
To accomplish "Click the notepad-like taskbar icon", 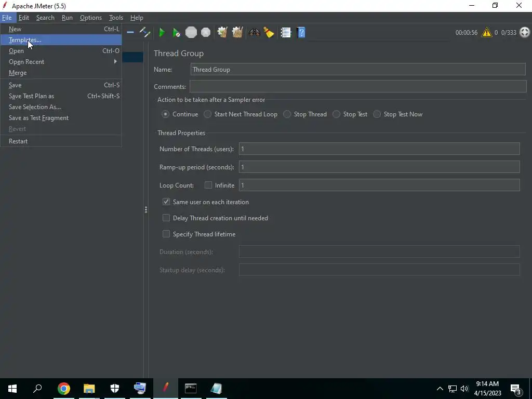I will (x=216, y=389).
